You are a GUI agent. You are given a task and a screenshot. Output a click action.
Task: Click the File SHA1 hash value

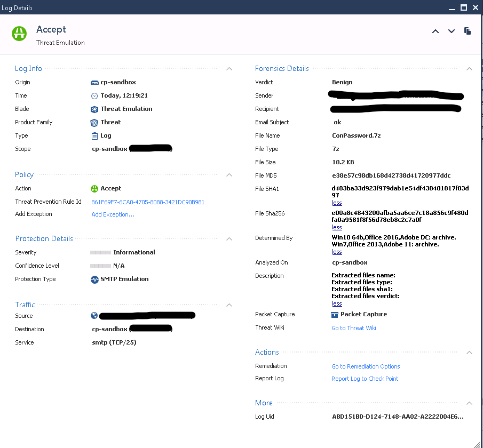point(400,192)
